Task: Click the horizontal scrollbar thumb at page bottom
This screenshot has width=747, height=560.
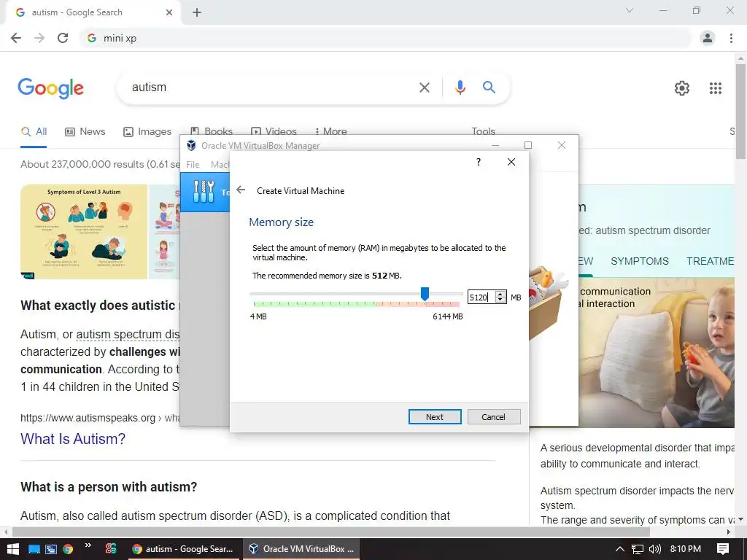Action: point(330,532)
